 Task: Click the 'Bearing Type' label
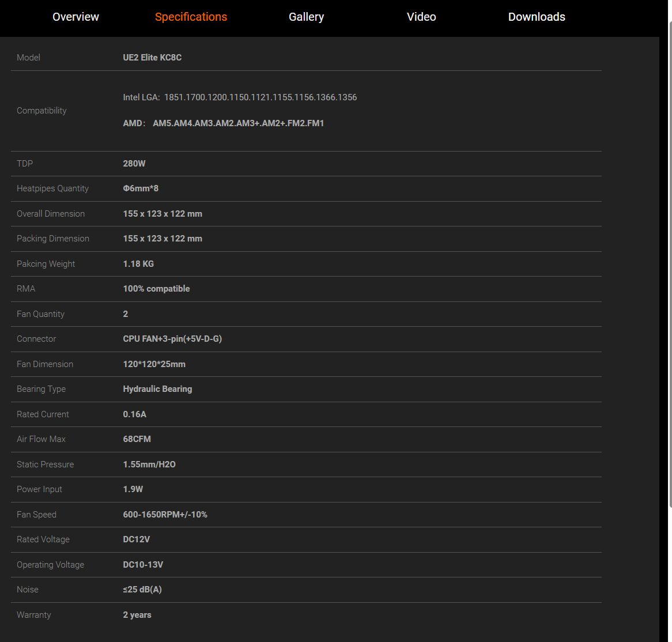click(x=41, y=389)
